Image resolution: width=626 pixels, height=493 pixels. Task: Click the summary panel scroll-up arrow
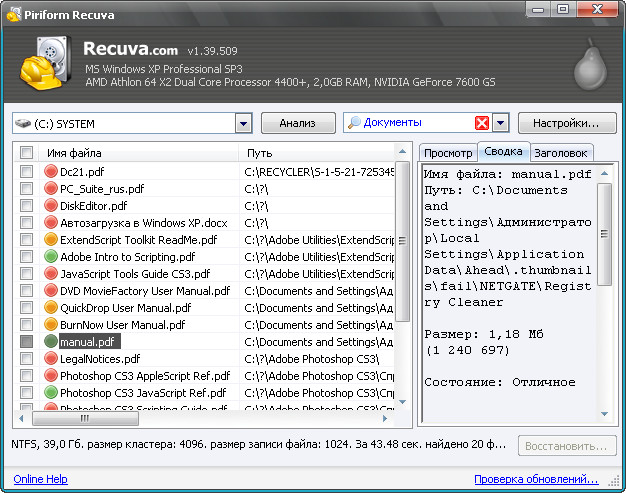[604, 173]
